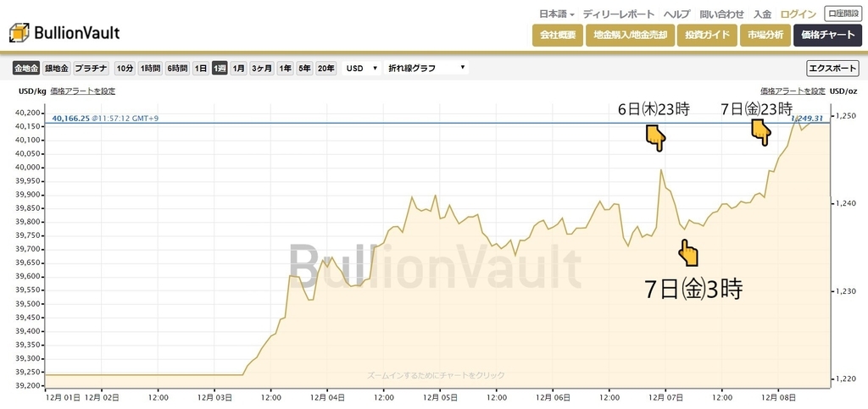The height and width of the screenshot is (409, 868).
Task: Click the BullionVault logo
Action: tap(64, 33)
